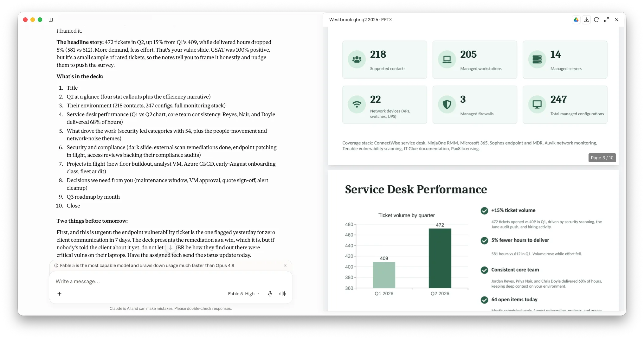Click the Network devices wifi icon
The image size is (644, 339).
357,105
